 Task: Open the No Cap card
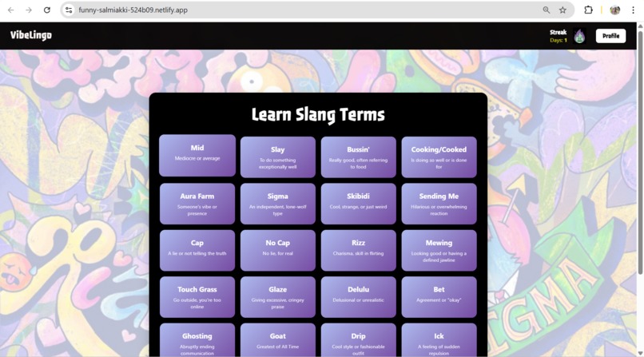(277, 250)
